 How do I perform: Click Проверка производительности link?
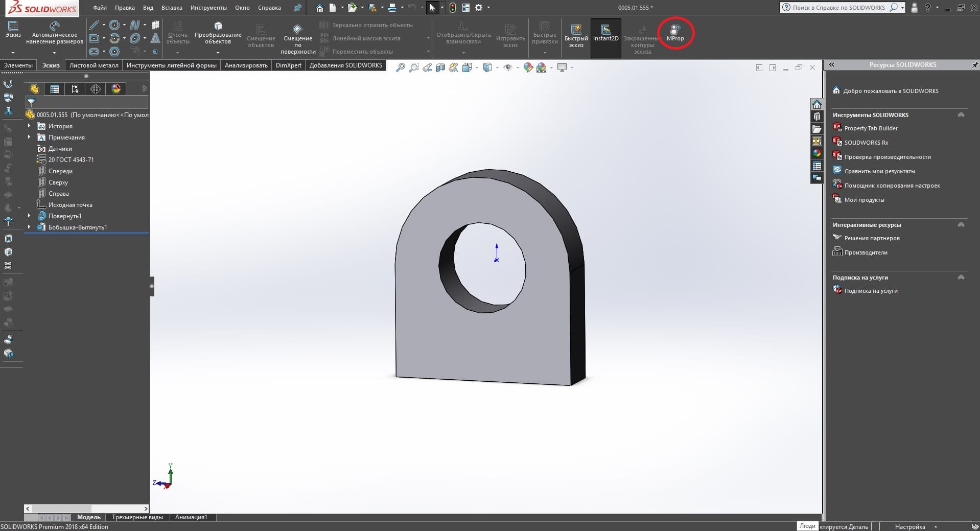pos(888,157)
